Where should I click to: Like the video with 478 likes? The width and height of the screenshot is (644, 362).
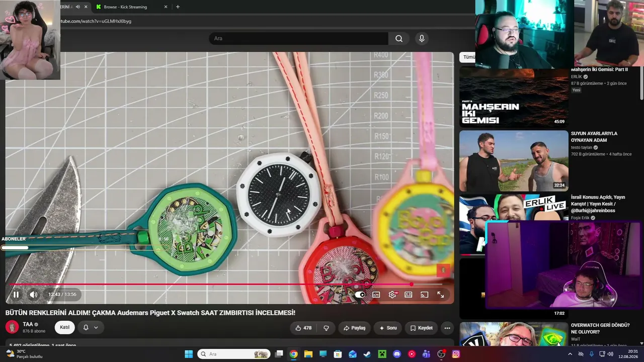pyautogui.click(x=303, y=328)
